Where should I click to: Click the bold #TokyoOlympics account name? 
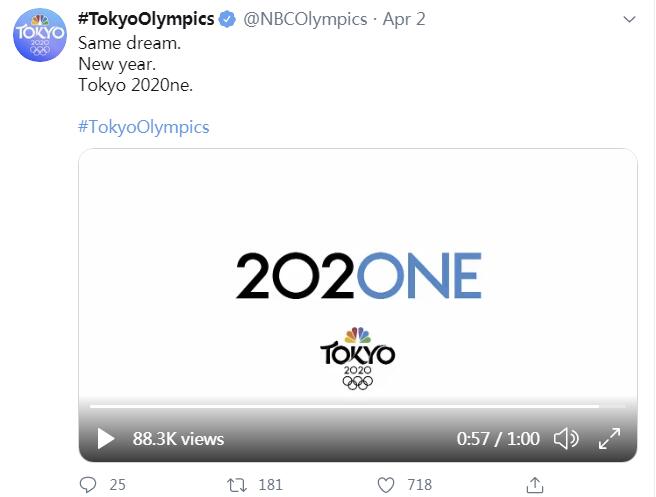pyautogui.click(x=146, y=20)
